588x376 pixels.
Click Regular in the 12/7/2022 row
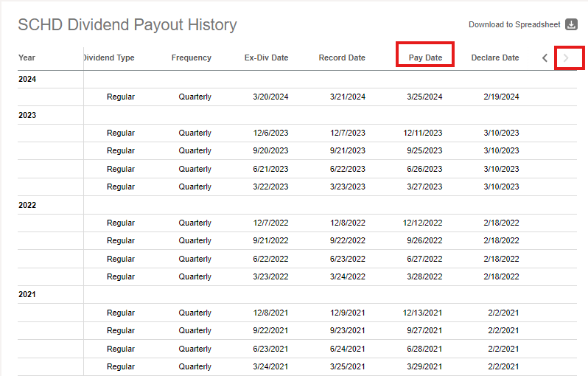pyautogui.click(x=121, y=223)
